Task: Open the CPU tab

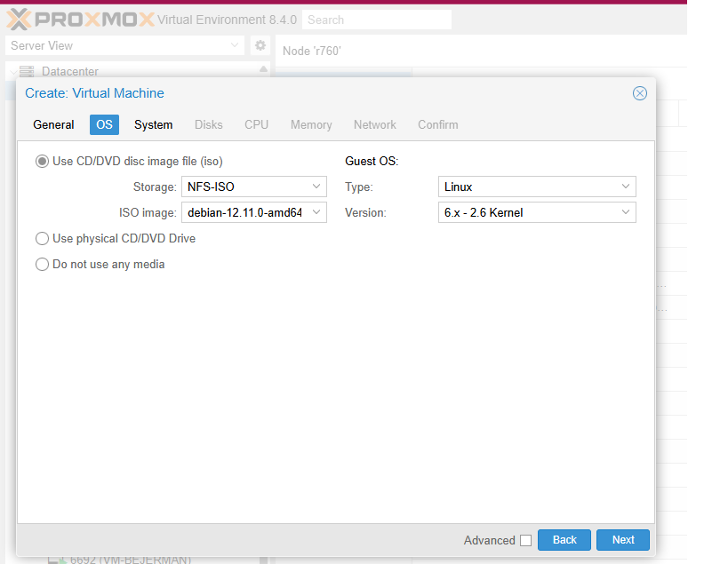Action: [256, 124]
